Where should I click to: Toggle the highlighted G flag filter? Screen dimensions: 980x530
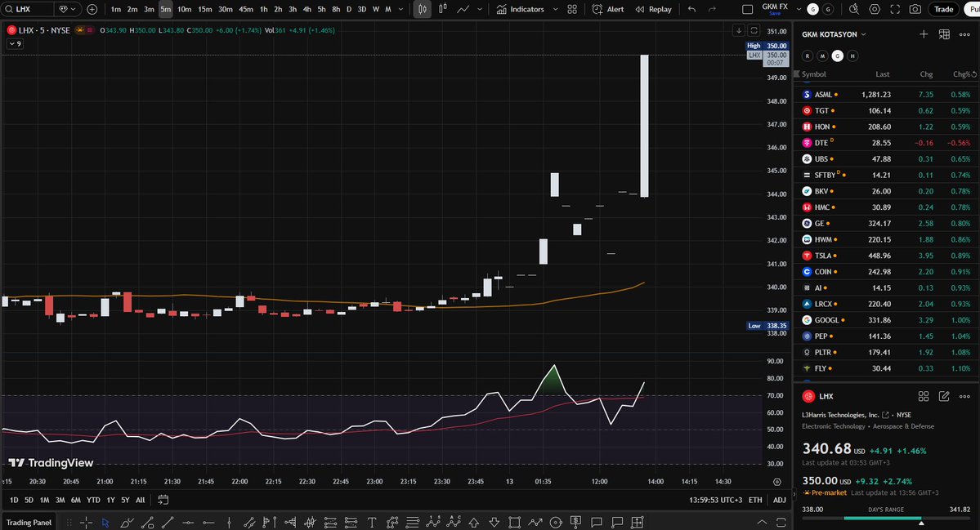pyautogui.click(x=838, y=56)
